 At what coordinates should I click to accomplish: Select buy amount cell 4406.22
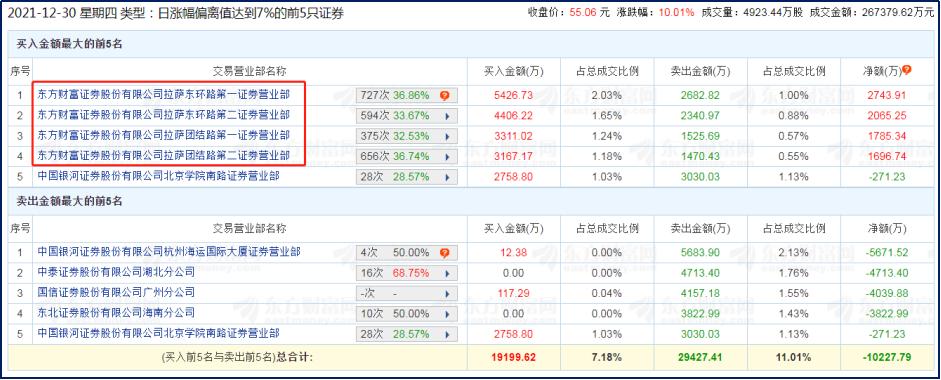pos(513,116)
